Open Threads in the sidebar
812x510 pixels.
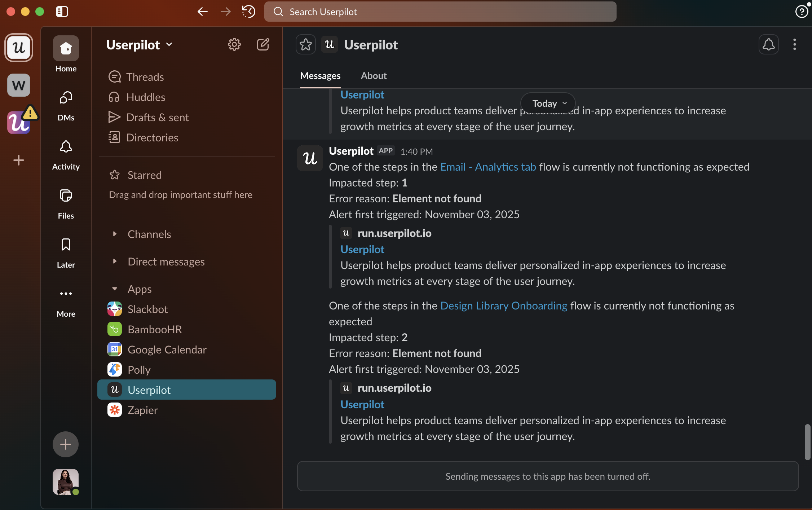click(x=145, y=77)
